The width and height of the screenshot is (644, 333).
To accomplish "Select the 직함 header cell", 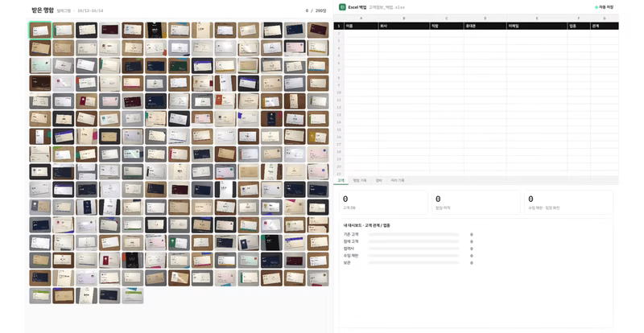I will coord(447,26).
